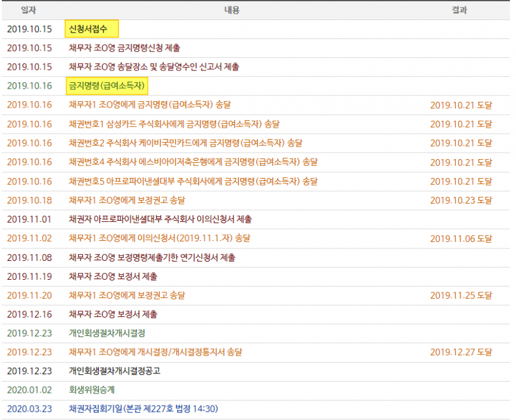Click the date 2019.11.02
The height and width of the screenshot is (420, 516).
coord(30,238)
